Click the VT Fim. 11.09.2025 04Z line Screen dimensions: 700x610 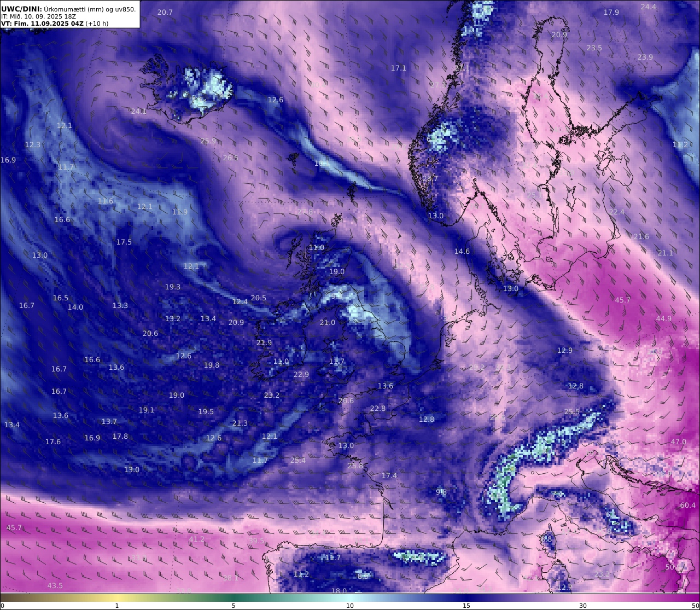click(x=55, y=24)
